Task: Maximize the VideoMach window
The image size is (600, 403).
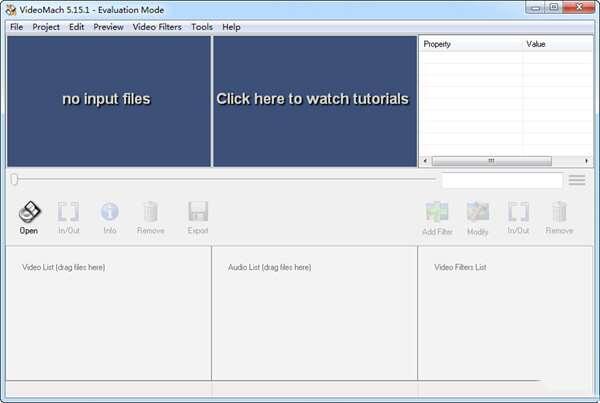Action: [x=554, y=7]
